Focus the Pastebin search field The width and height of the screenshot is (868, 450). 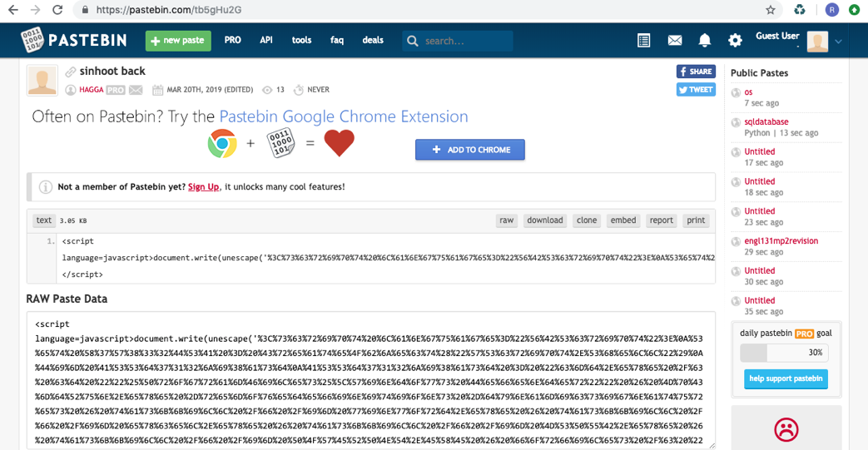(458, 41)
